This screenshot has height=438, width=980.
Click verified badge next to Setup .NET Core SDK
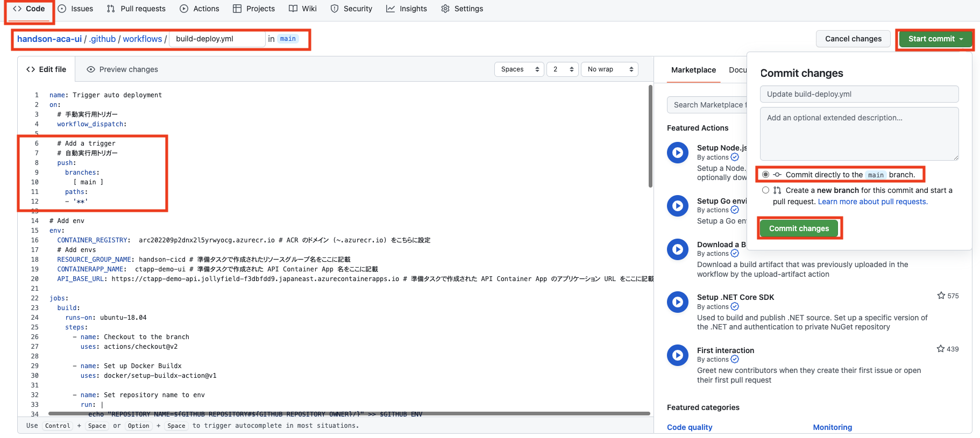tap(735, 306)
